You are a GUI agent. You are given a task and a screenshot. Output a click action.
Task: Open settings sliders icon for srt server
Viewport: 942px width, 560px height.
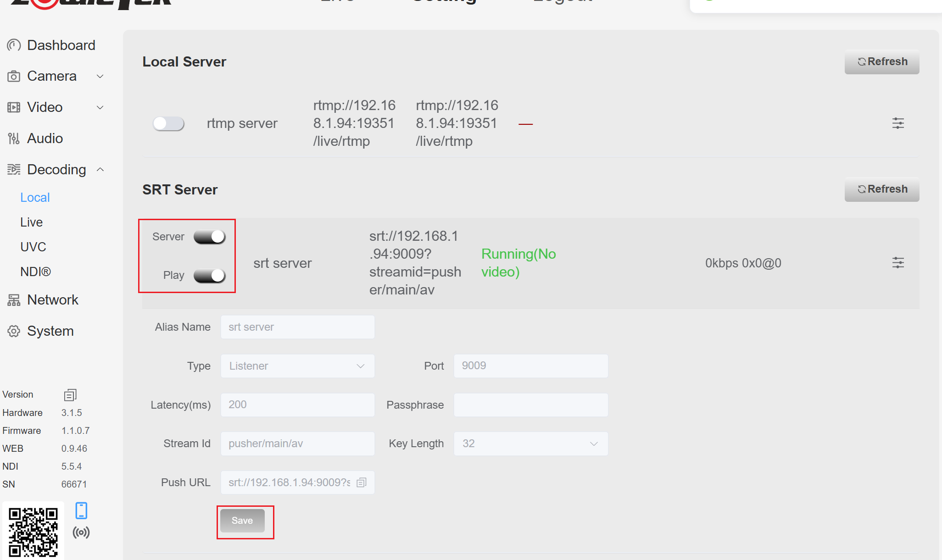click(897, 263)
